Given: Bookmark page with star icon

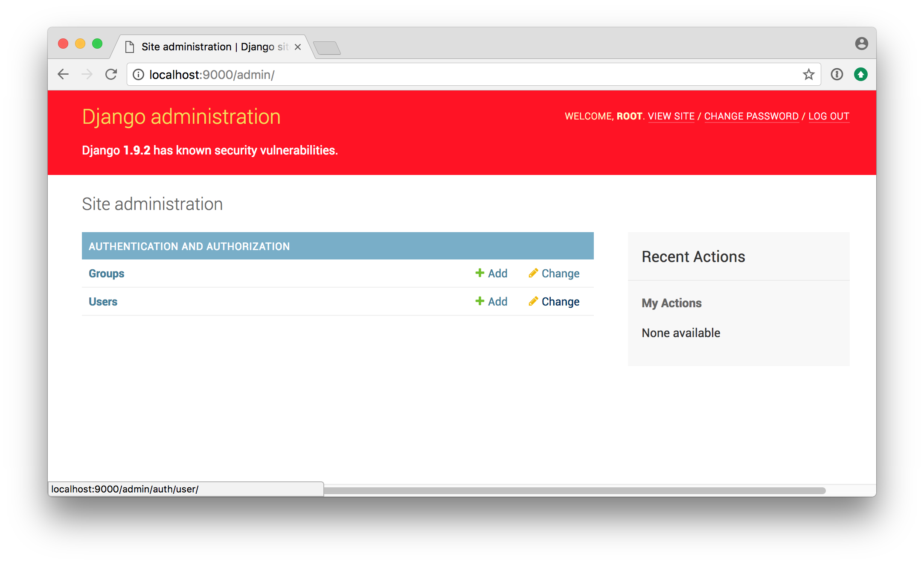Looking at the screenshot, I should point(808,75).
